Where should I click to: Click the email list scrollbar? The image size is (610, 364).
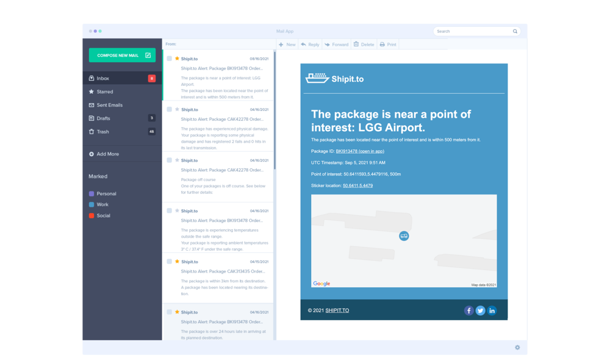274,111
